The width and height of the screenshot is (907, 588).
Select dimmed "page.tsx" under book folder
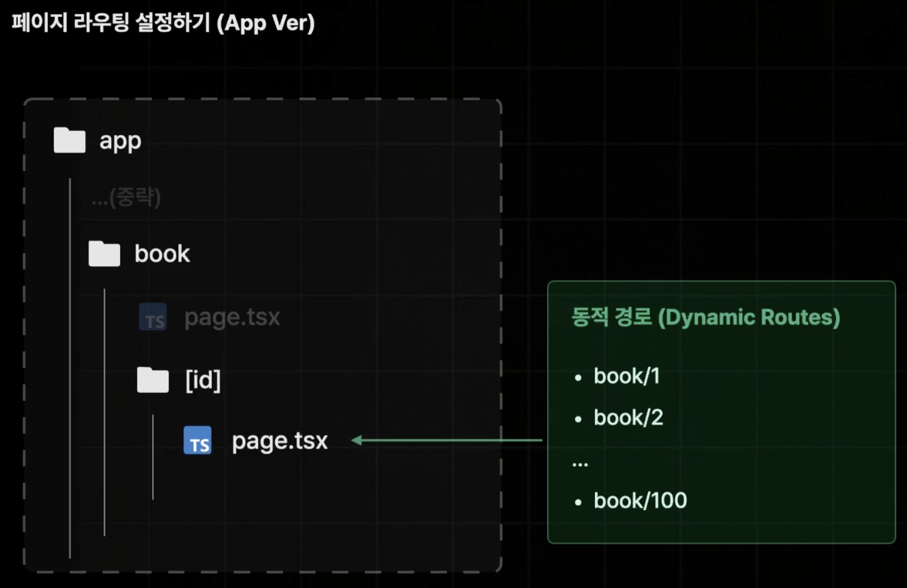(x=232, y=318)
